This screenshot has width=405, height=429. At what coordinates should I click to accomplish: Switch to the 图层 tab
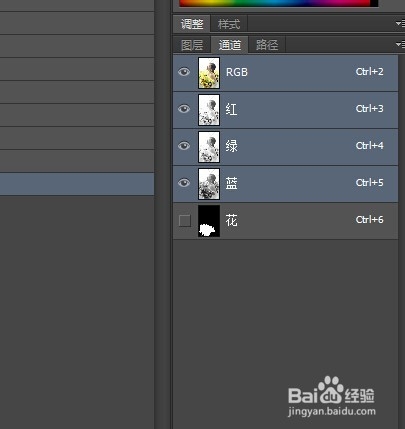pos(192,45)
